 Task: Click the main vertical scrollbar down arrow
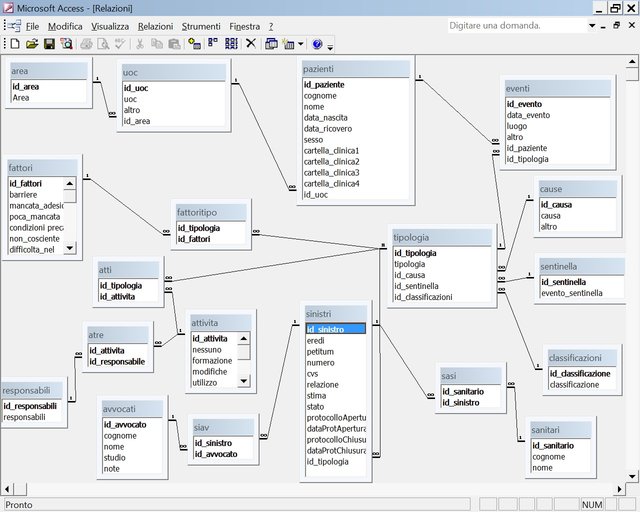click(x=632, y=476)
